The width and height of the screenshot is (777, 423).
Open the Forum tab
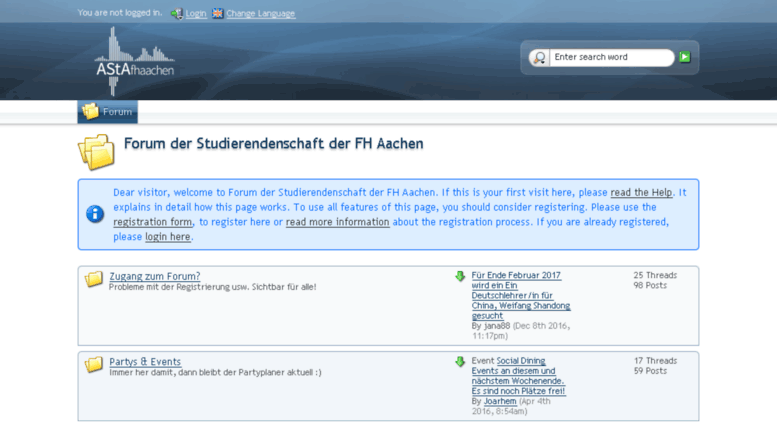click(108, 111)
